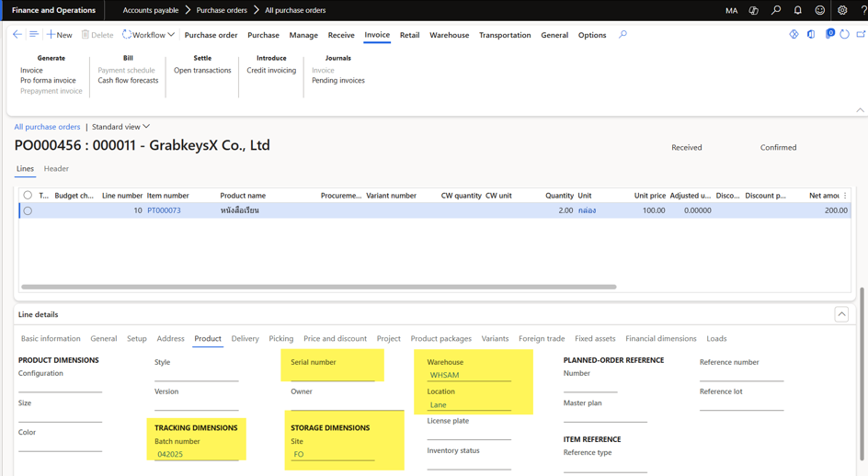The width and height of the screenshot is (868, 476).
Task: Open the Options ribbon tab
Action: 592,35
